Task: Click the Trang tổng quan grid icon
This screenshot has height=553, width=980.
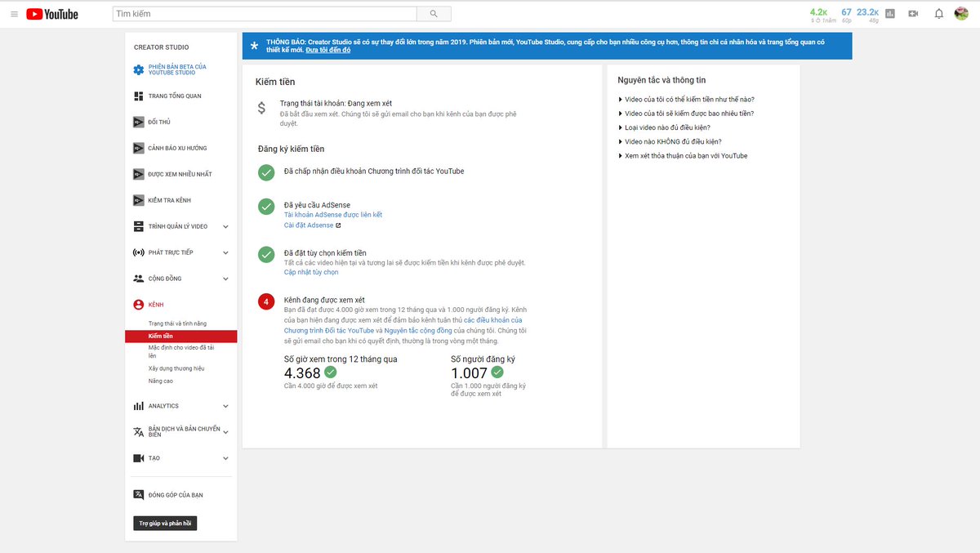Action: coord(139,96)
